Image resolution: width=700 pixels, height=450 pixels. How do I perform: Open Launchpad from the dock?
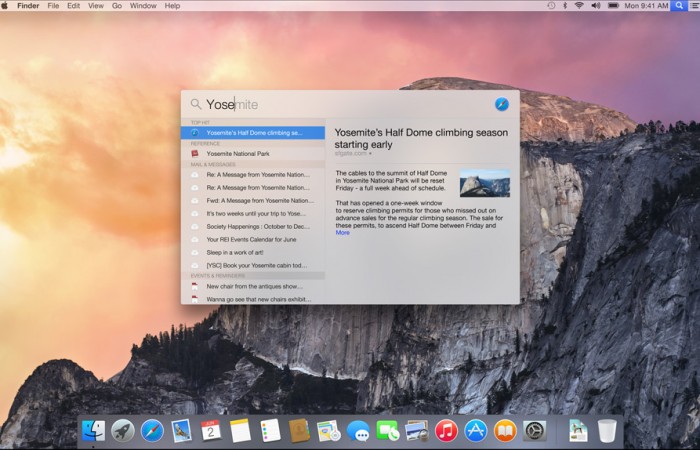click(122, 430)
